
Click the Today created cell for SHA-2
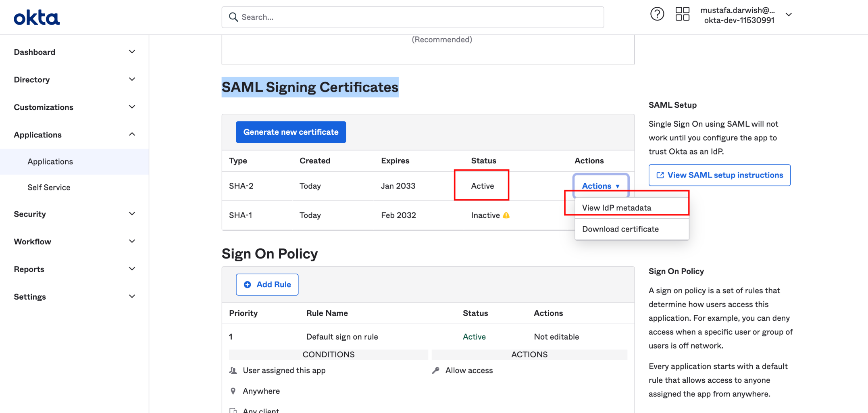310,186
